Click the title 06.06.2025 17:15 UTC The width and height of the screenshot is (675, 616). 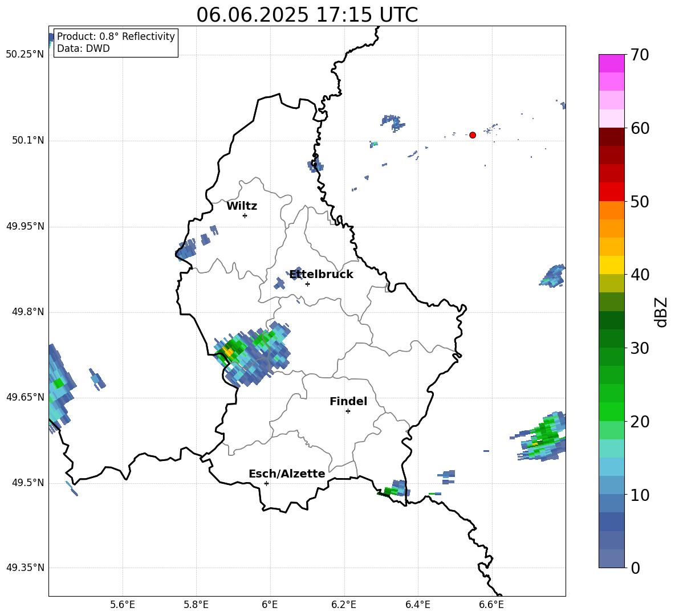pyautogui.click(x=307, y=15)
